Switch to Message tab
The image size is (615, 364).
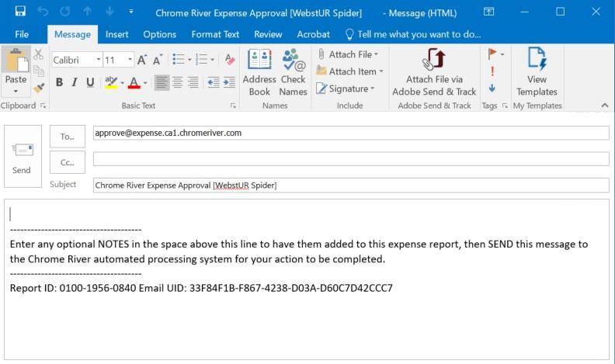click(72, 34)
